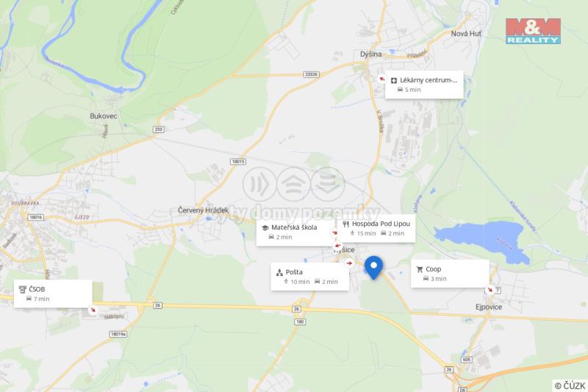Open the Hospoda Pod Lipou card
The height and width of the screenshot is (392, 588).
coord(376,229)
